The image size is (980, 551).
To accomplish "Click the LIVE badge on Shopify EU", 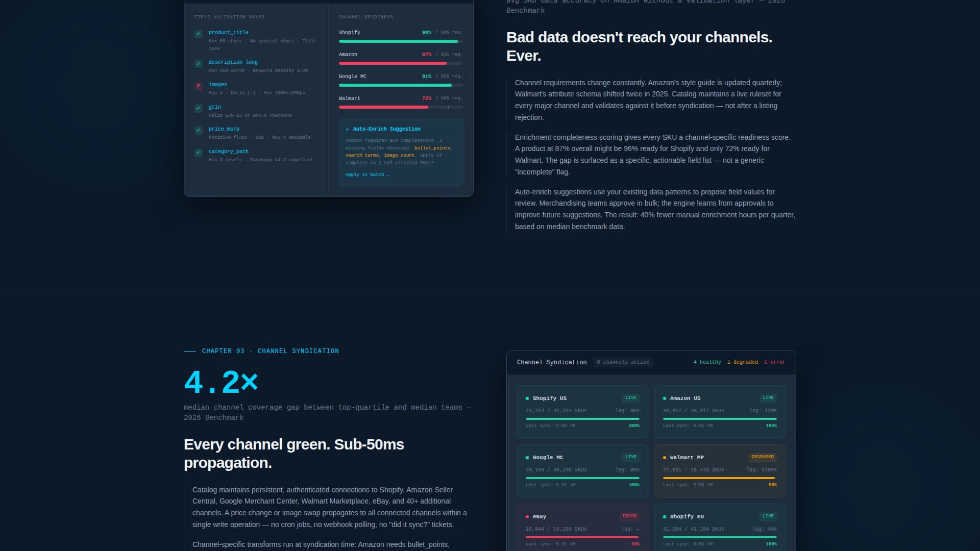I will (768, 516).
